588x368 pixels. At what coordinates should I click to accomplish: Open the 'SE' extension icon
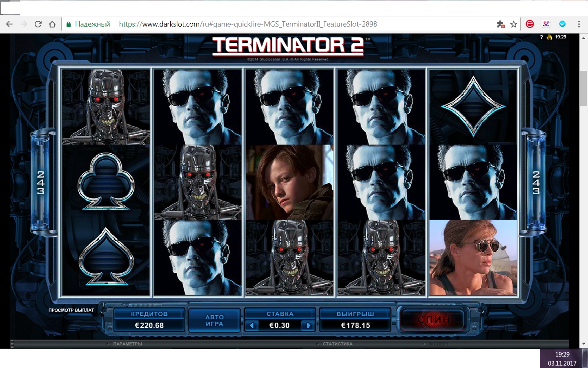click(546, 24)
